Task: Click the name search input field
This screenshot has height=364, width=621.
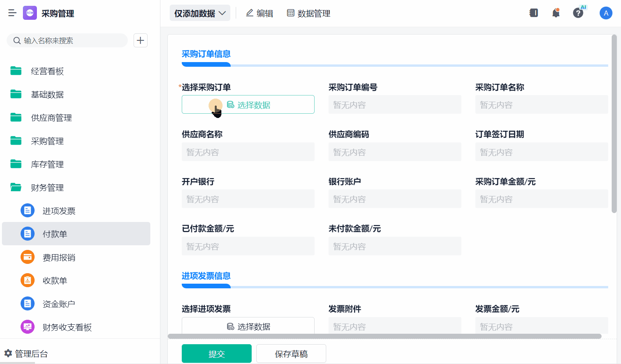Action: [67, 40]
